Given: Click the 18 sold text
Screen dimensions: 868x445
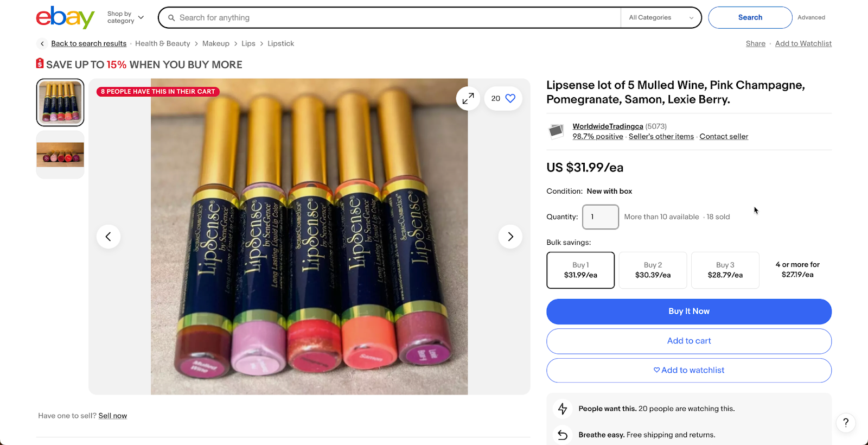Looking at the screenshot, I should click(718, 217).
